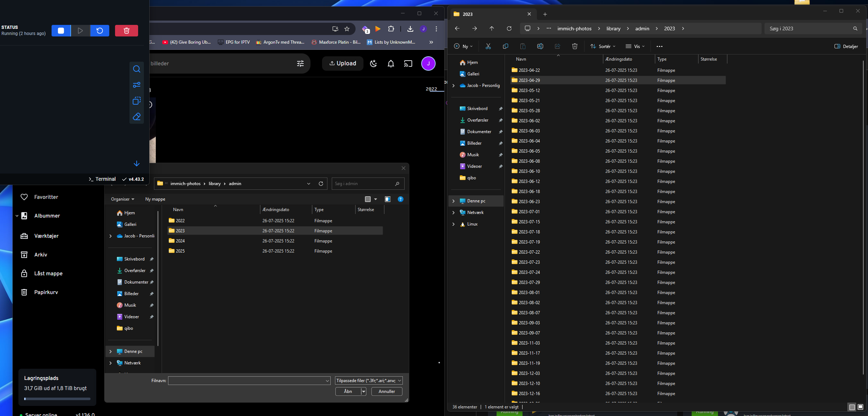Click the red trash delete container button

coord(126,31)
